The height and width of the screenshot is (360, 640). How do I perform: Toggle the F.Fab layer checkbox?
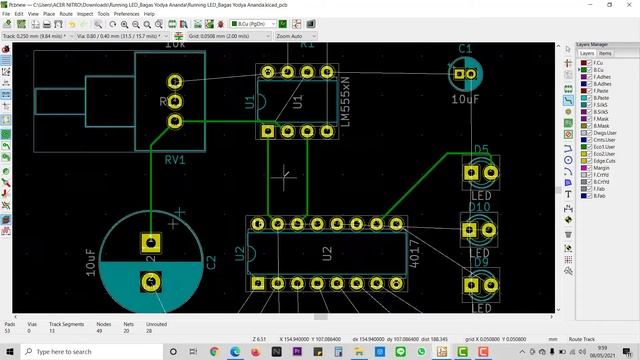coord(589,189)
